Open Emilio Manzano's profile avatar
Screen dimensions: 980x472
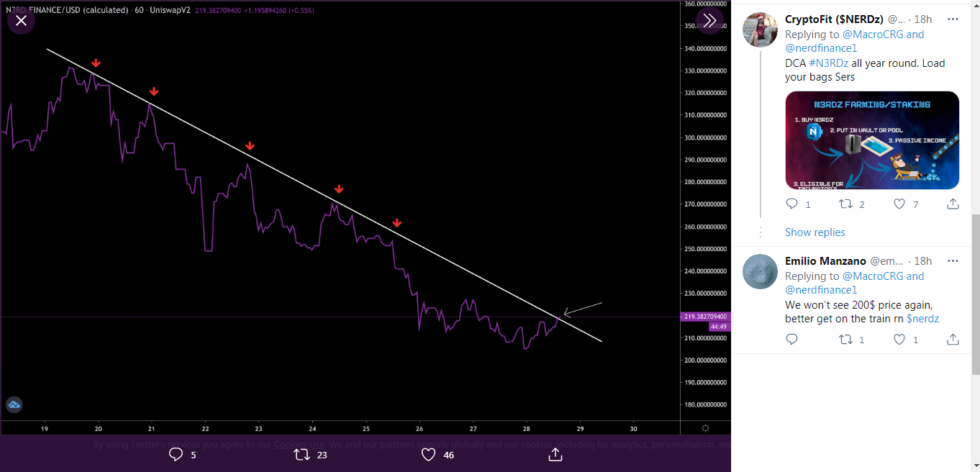click(760, 271)
